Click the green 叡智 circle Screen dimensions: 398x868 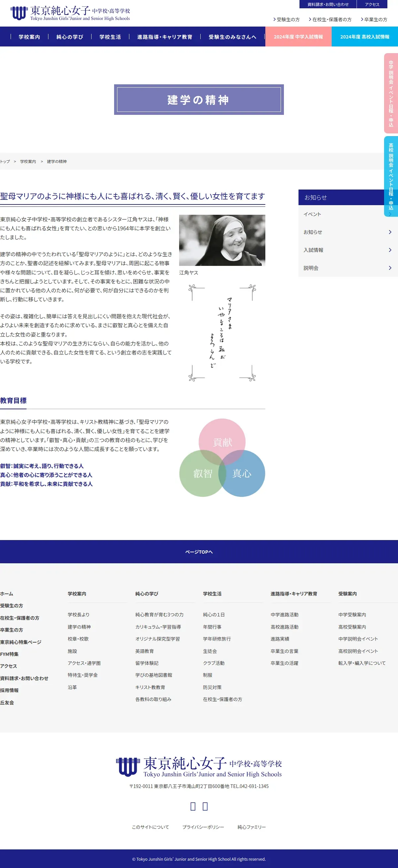click(x=203, y=473)
